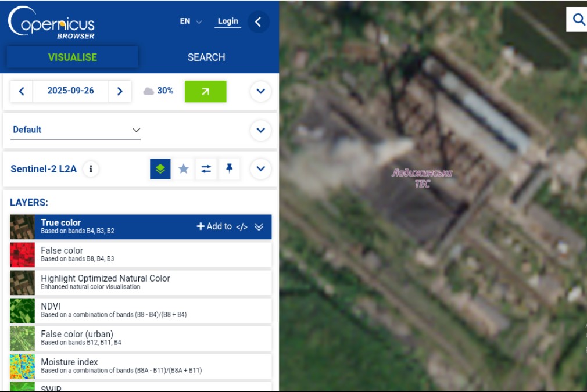
Task: Open the True color code editor icon
Action: tap(242, 227)
